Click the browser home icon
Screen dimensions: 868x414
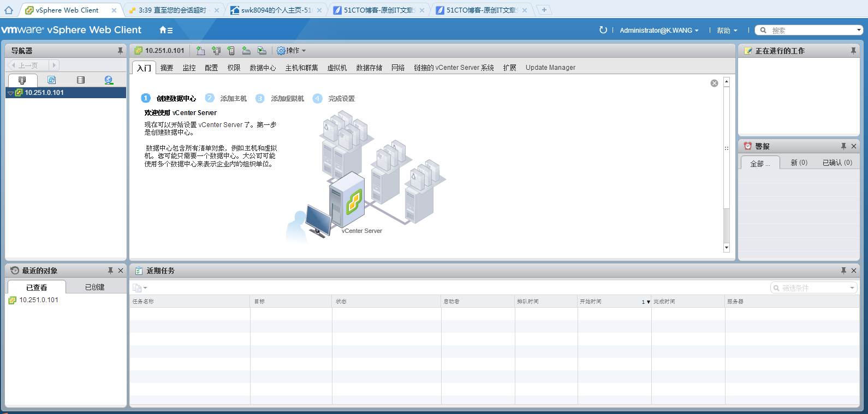[9, 10]
